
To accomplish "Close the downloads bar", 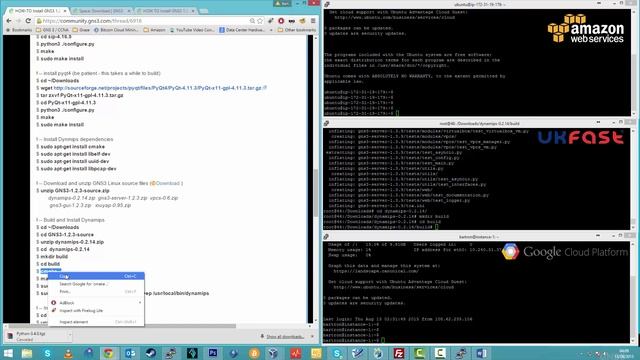I will 313,336.
